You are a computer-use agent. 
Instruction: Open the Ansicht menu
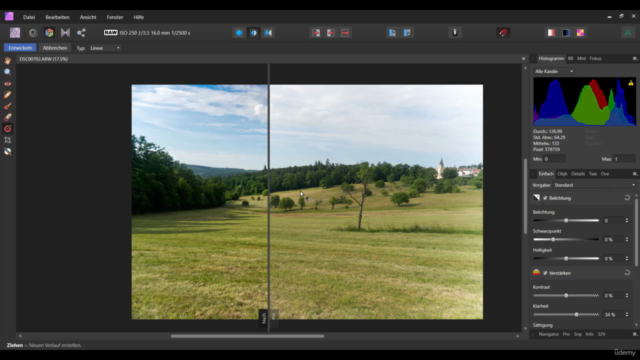[x=88, y=17]
